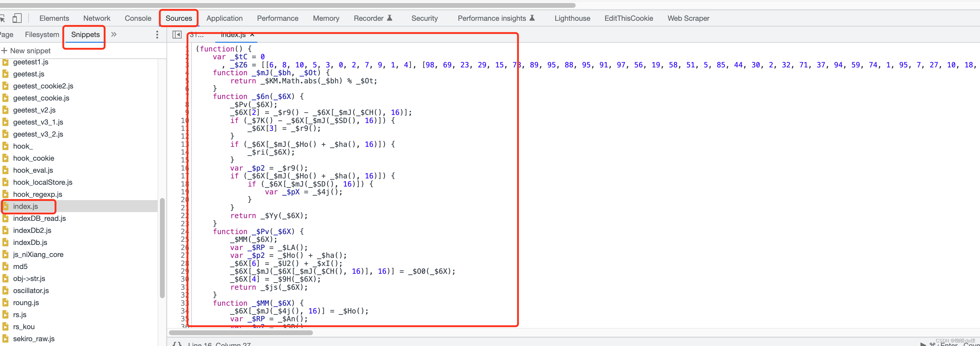Switch to the Network tab
This screenshot has width=980, height=346.
(96, 18)
